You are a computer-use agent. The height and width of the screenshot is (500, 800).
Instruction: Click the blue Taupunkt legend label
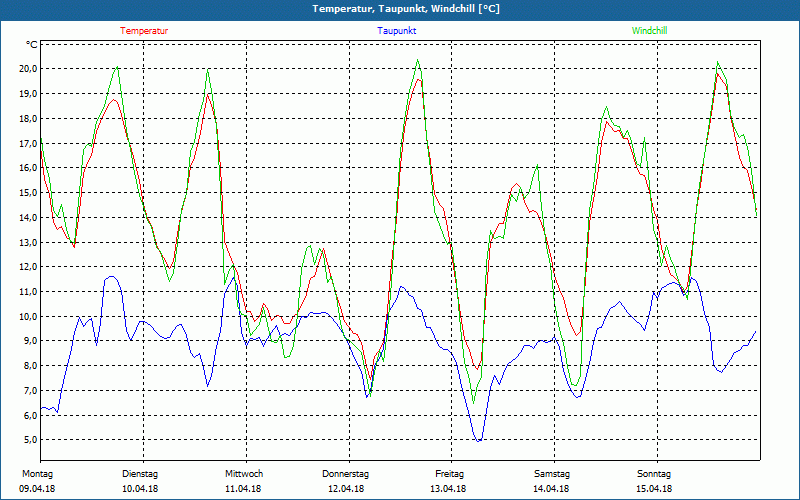tap(396, 31)
